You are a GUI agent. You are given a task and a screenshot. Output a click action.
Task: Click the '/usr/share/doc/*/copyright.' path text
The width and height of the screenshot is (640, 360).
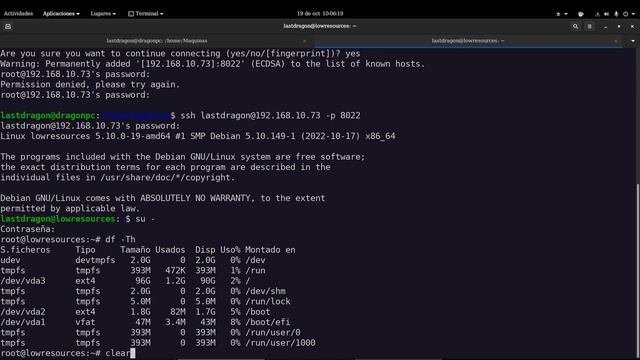click(x=167, y=178)
